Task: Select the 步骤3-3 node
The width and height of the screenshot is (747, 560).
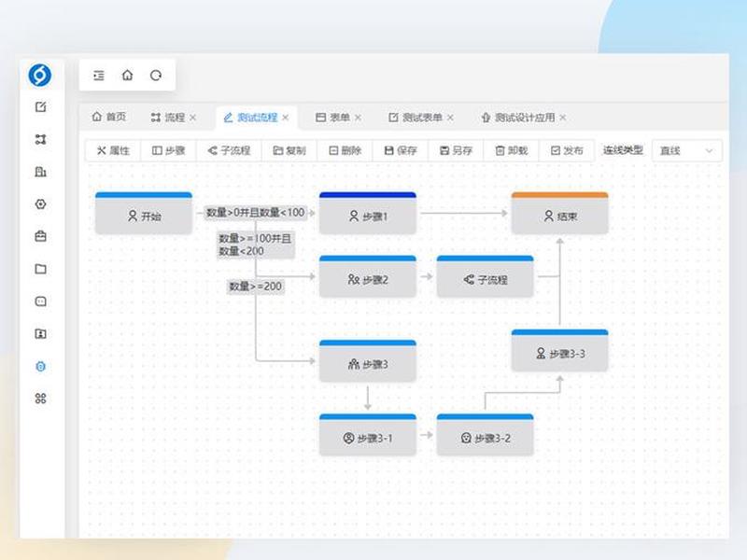Action: pyautogui.click(x=559, y=351)
